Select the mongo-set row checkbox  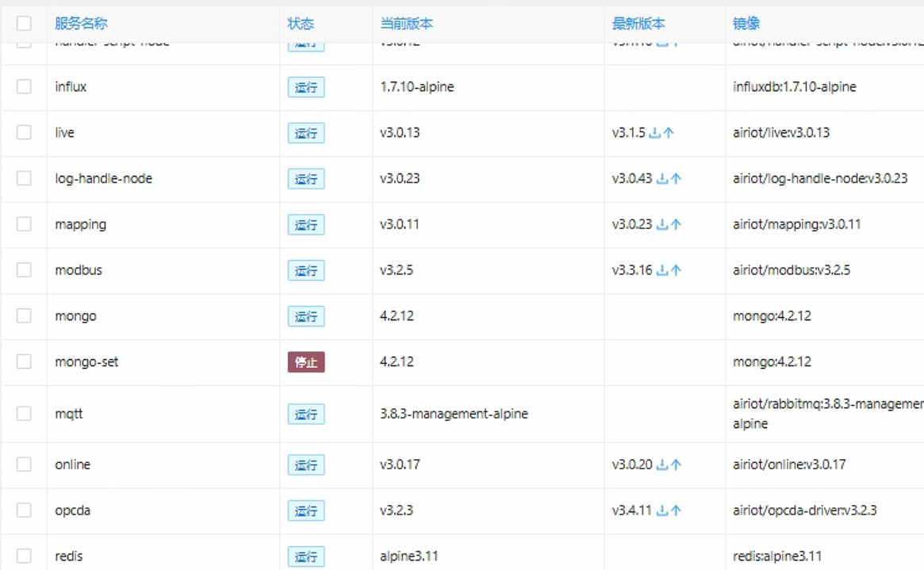click(x=24, y=362)
